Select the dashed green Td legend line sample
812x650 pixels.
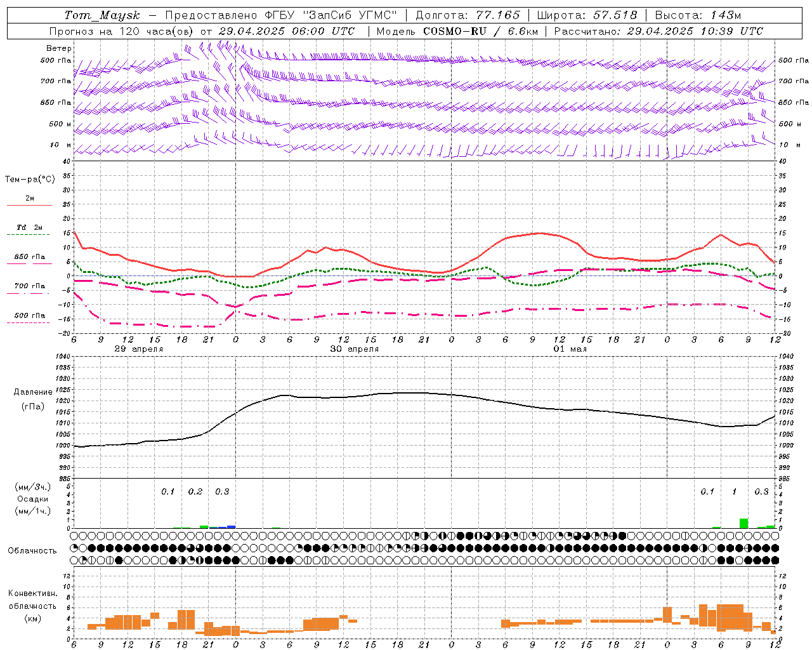click(29, 235)
